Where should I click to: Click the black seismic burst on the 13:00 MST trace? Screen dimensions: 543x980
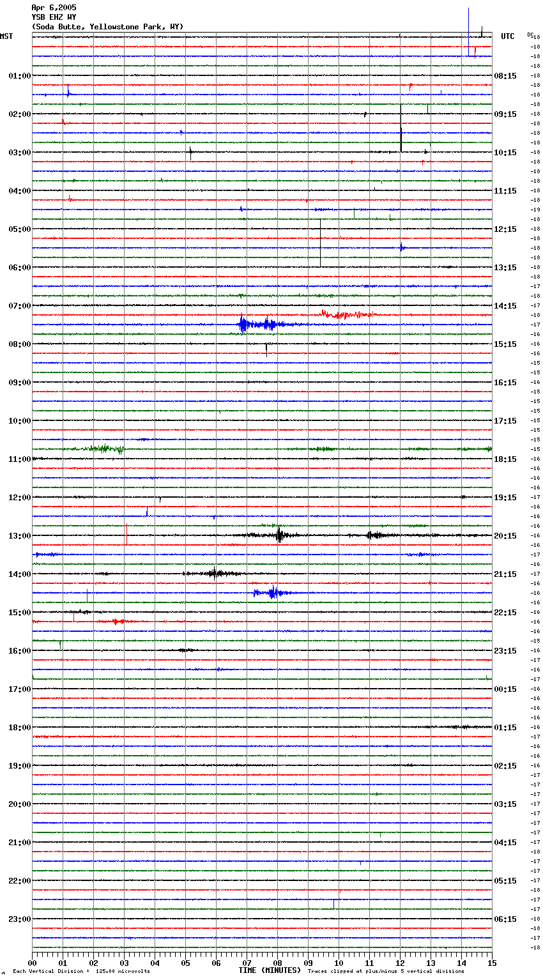279,535
